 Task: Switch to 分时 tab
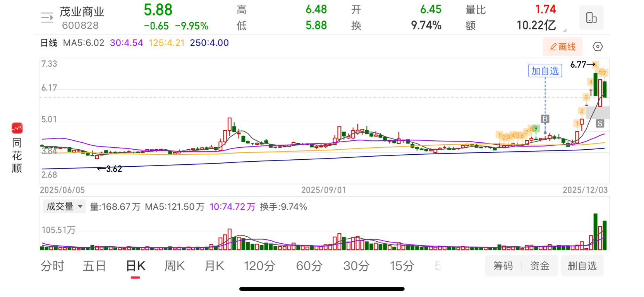coord(52,266)
